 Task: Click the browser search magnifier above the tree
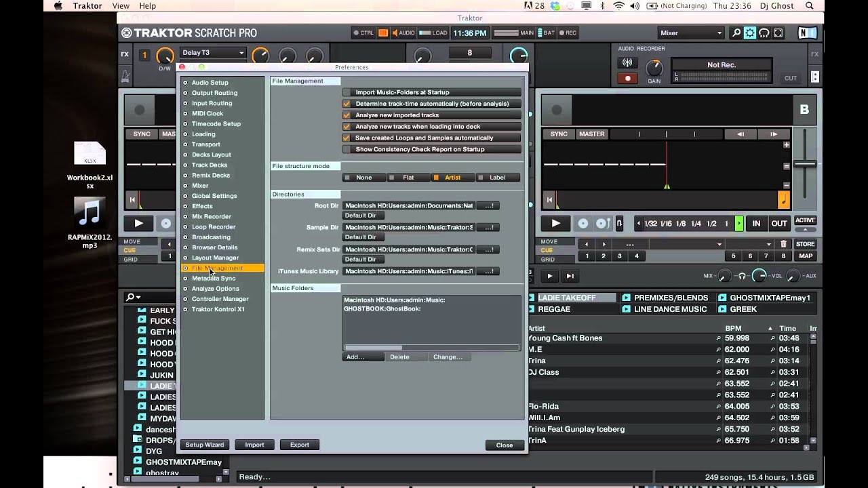130,297
